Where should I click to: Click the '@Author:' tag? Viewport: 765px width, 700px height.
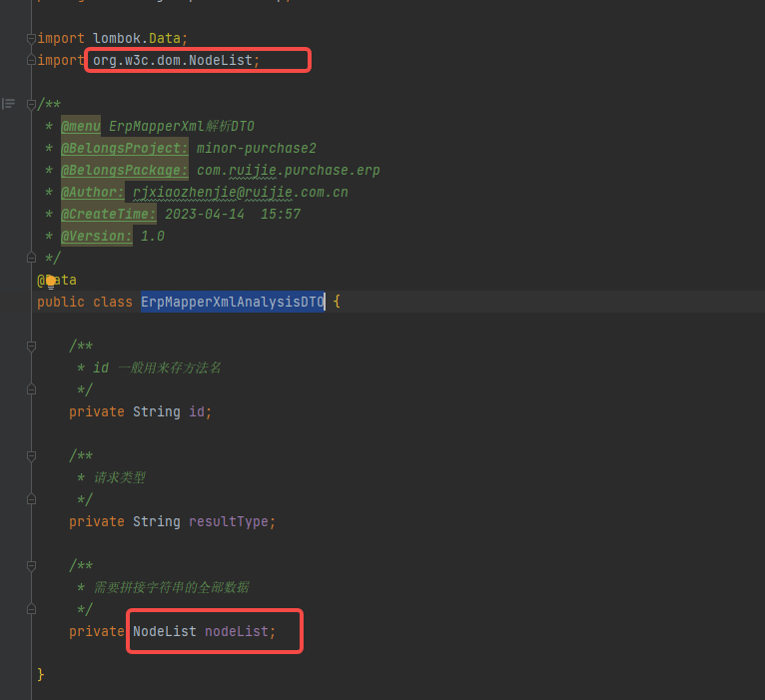92,192
